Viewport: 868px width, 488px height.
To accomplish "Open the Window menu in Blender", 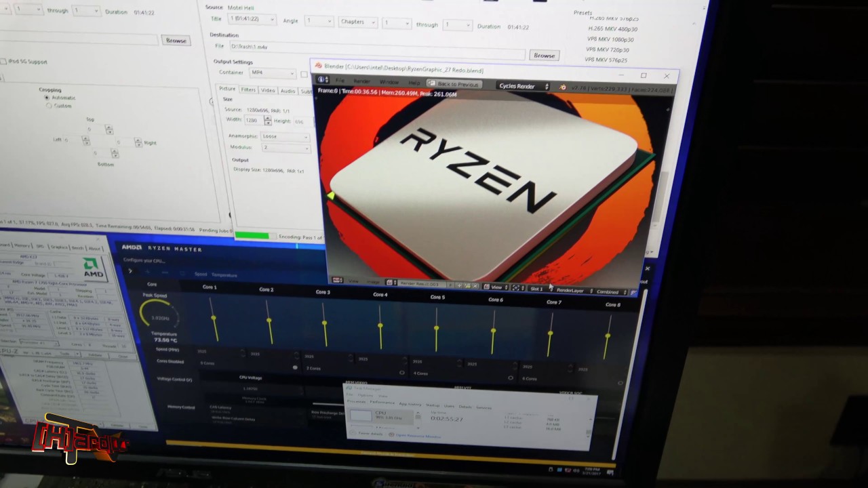I will [x=389, y=82].
